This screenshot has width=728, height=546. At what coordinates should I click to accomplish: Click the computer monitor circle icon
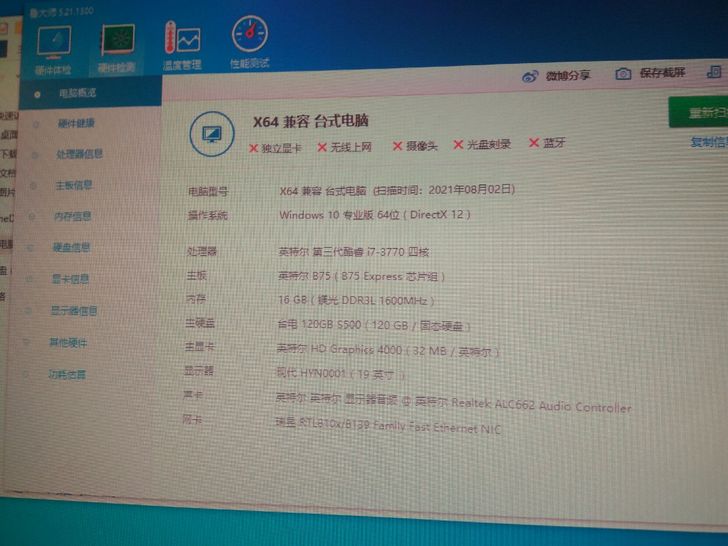tap(212, 134)
